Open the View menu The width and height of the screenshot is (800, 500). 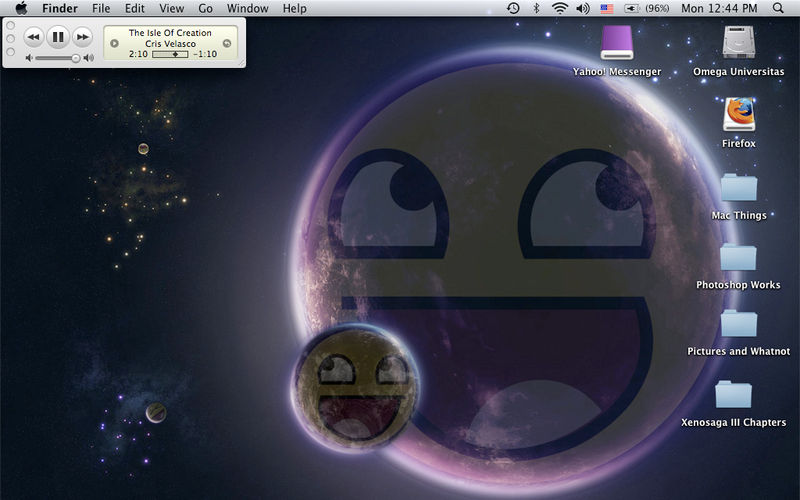point(171,8)
